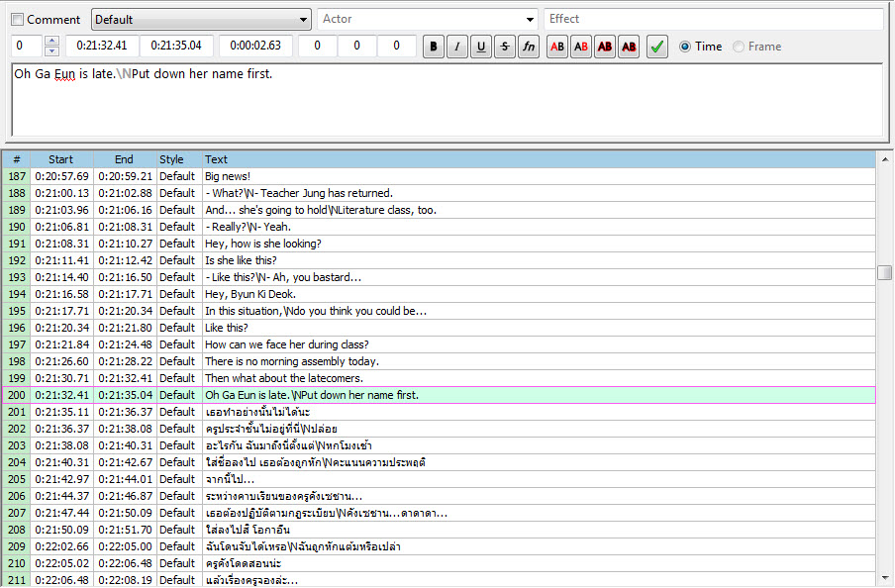
Task: Select line 209 starting at 0:22:02.66
Action: tap(439, 546)
